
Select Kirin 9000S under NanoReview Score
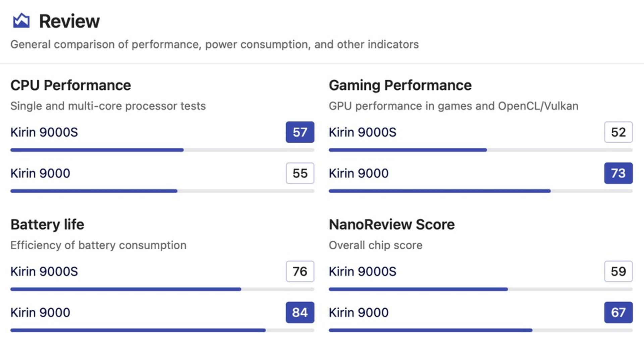[363, 272]
